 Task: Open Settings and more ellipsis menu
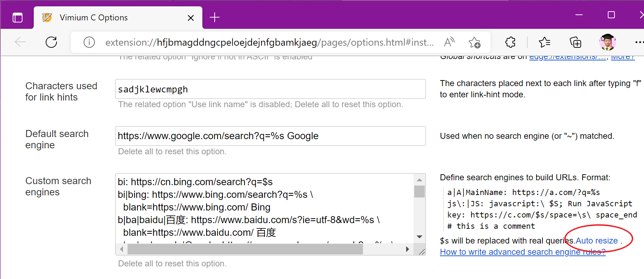639,42
